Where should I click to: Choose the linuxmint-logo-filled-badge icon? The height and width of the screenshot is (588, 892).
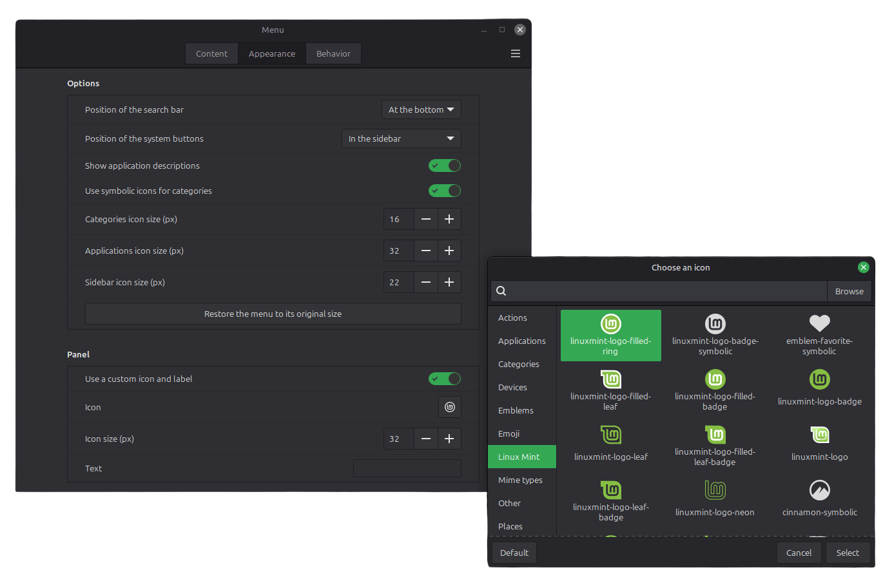pos(715,390)
